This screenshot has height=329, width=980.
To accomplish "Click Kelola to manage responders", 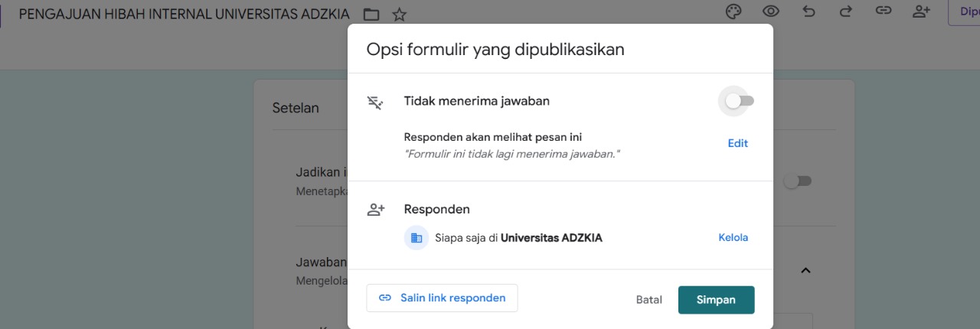I will pos(733,237).
